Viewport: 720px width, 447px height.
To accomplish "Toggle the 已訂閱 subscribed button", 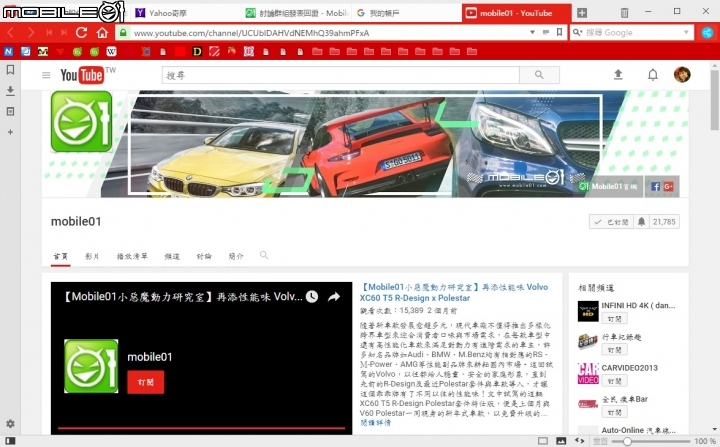I will [612, 222].
